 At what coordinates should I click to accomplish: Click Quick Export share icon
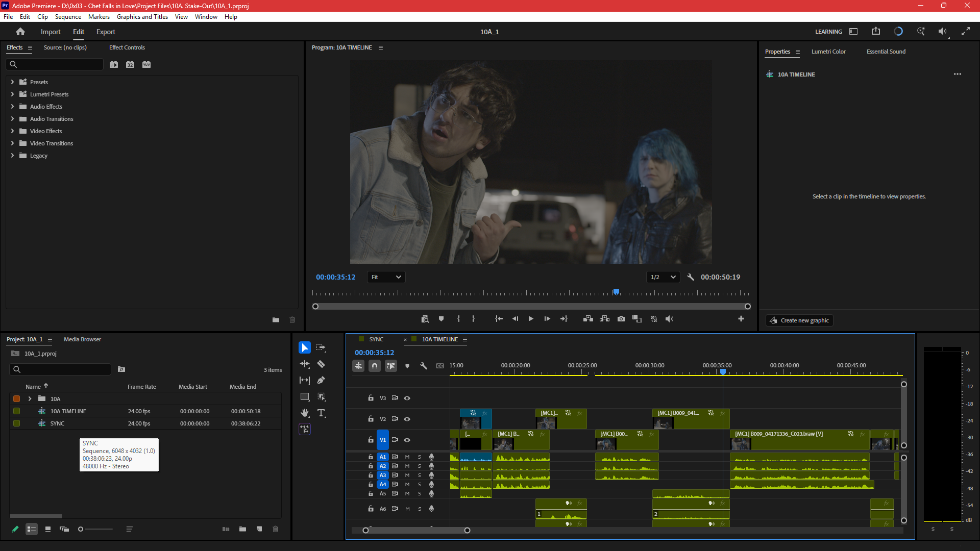[x=876, y=31]
